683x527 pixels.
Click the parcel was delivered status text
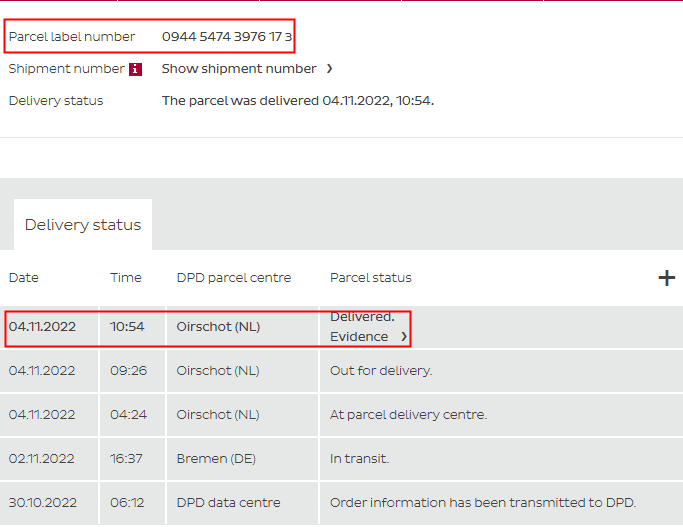[298, 101]
